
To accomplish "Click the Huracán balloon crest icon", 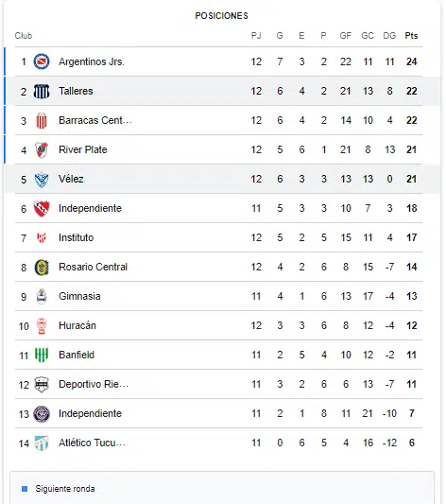I will click(42, 326).
